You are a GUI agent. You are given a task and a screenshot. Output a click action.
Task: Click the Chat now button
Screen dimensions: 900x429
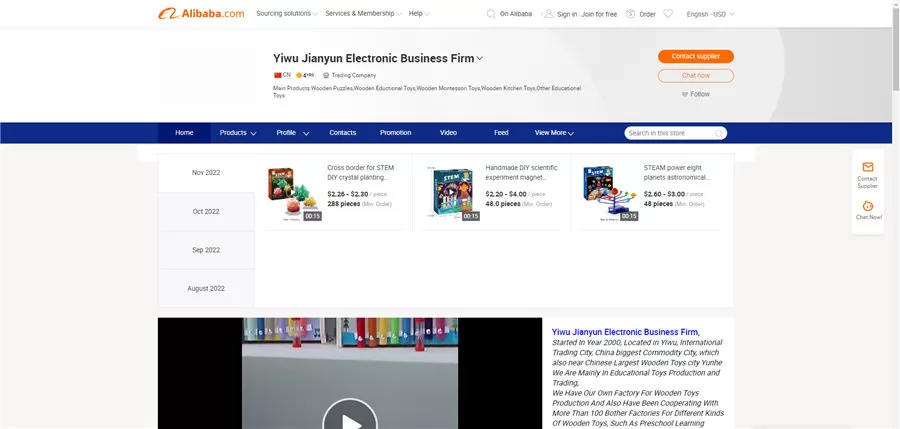(x=696, y=76)
